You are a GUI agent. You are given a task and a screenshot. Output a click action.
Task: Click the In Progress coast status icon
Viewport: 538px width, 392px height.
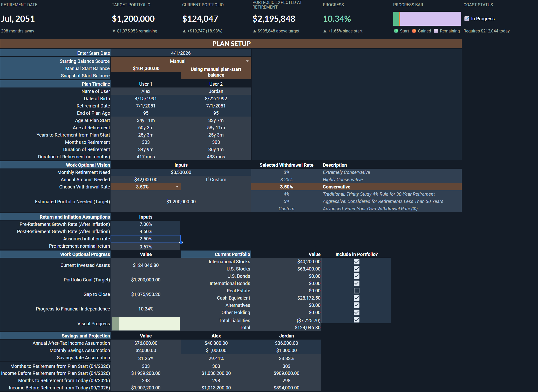(x=467, y=19)
